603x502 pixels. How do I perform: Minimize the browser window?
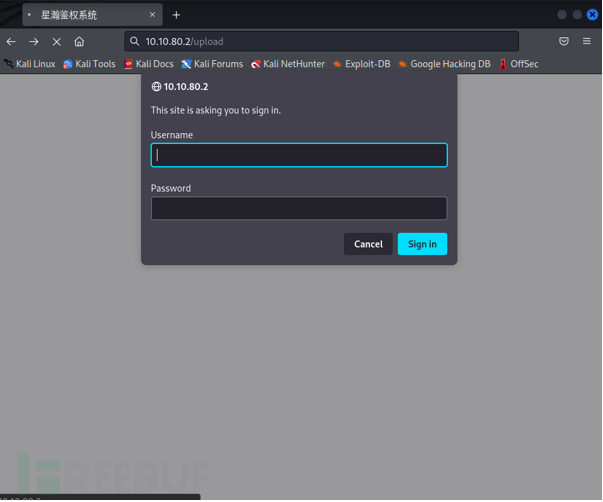coord(562,15)
